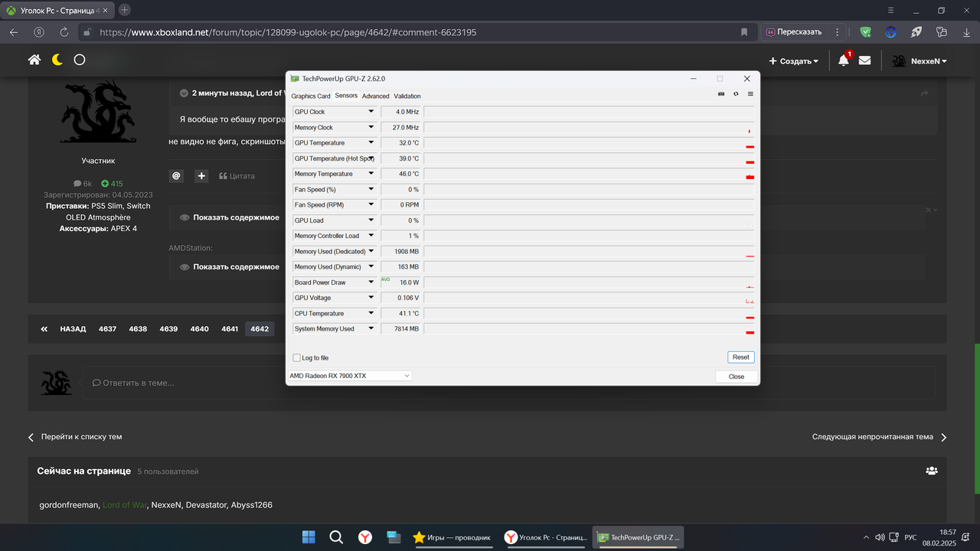
Task: Switch to Sensors tab
Action: 346,96
